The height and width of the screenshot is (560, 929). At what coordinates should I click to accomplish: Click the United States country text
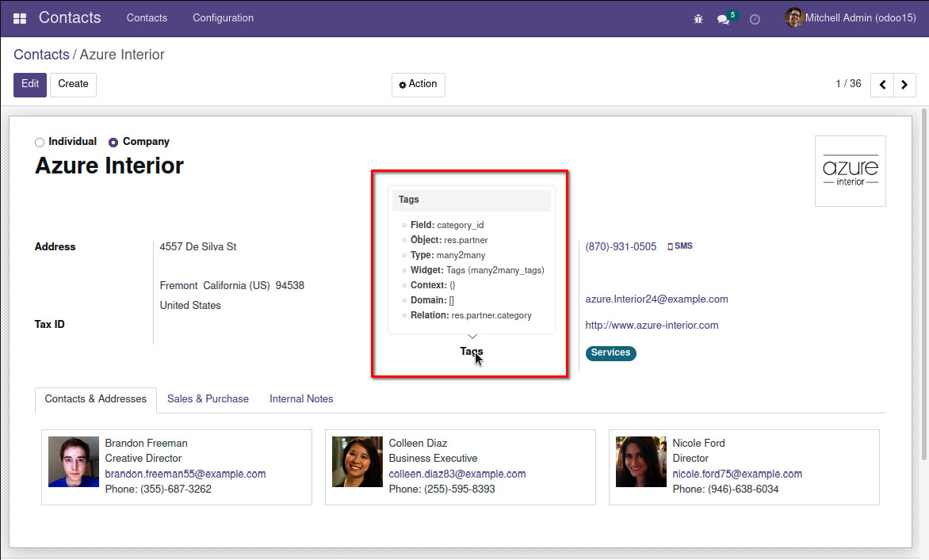pyautogui.click(x=190, y=306)
